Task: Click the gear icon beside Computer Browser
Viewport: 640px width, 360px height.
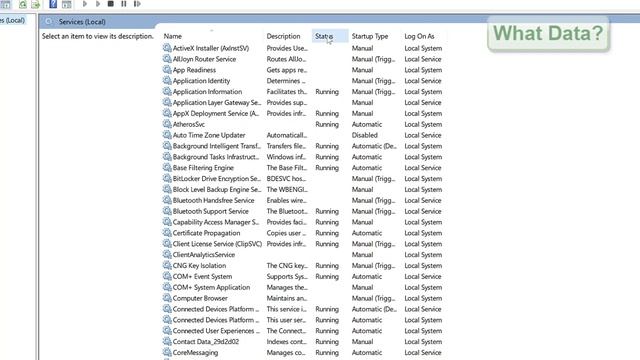Action: coord(167,298)
